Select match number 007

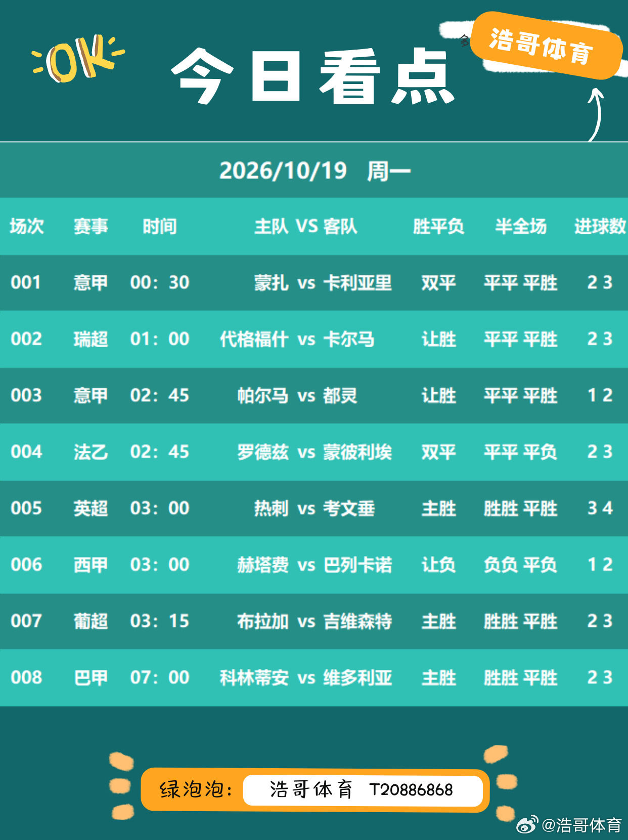pyautogui.click(x=26, y=621)
